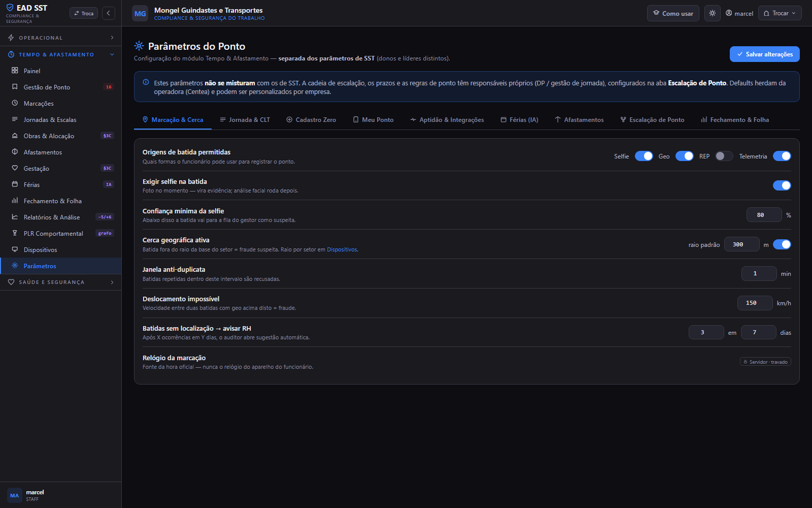
Task: Click the marcel user profile icon in header
Action: coord(729,13)
